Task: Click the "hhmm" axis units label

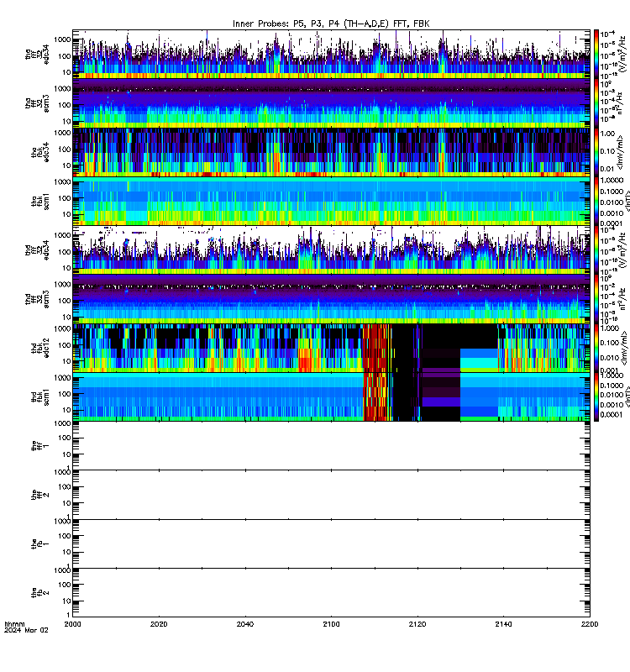Action: coord(14,624)
